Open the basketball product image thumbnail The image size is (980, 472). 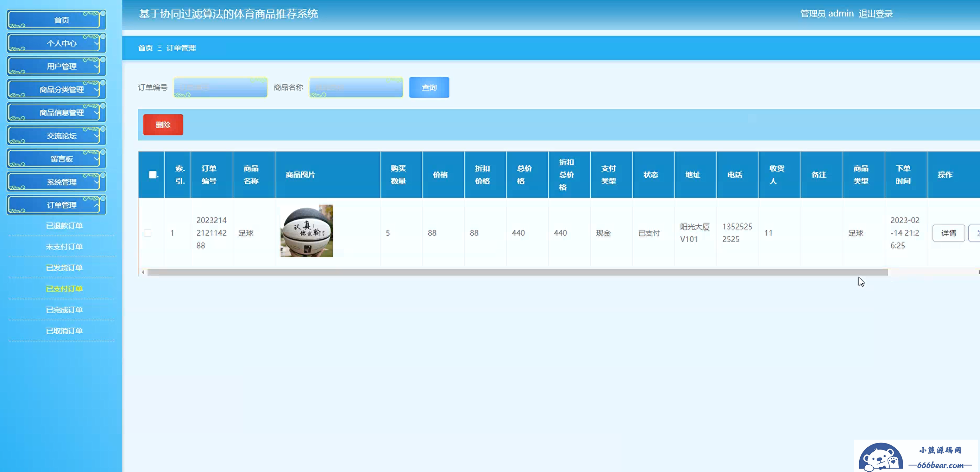[307, 231]
